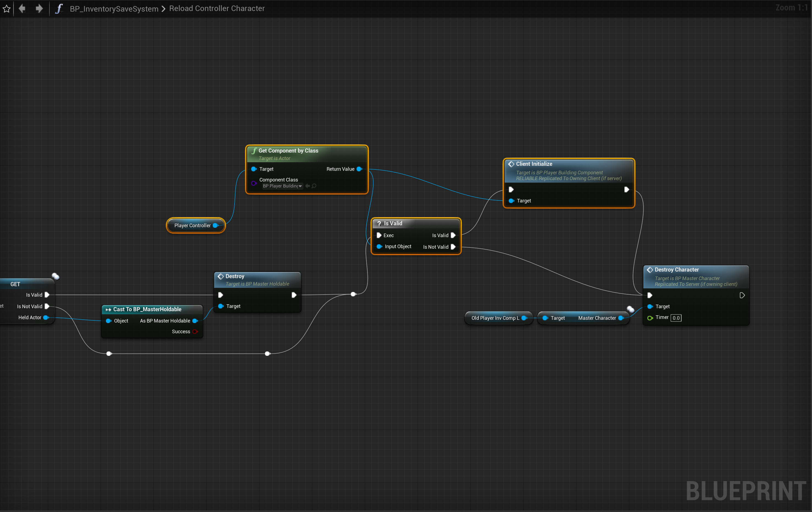Viewport: 812px width, 512px height.
Task: Click the Is Not Valid exec pin
Action: click(453, 247)
